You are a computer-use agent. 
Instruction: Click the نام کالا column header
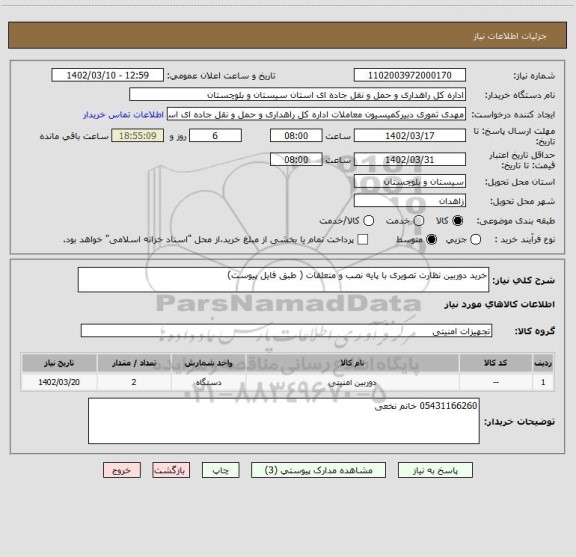click(352, 363)
